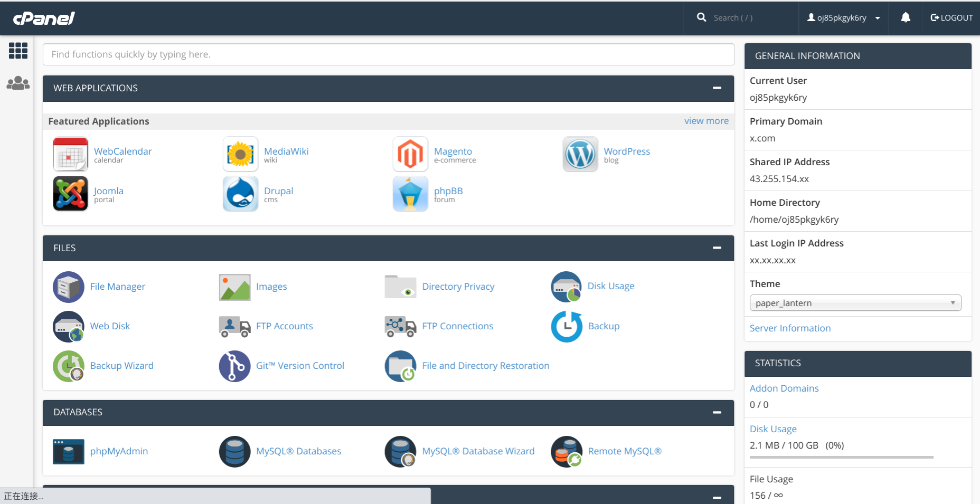Viewport: 980px width, 504px height.
Task: Click the Git™ Version Control link
Action: click(x=300, y=366)
